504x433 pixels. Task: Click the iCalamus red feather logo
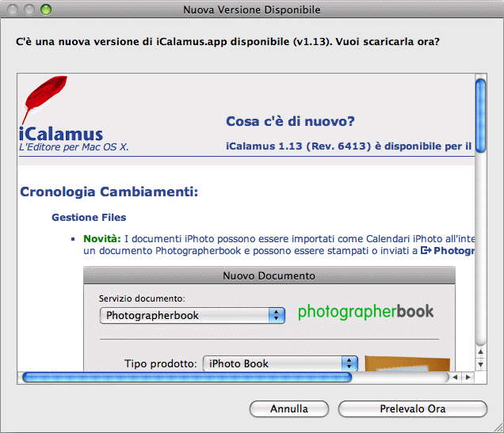coord(44,100)
